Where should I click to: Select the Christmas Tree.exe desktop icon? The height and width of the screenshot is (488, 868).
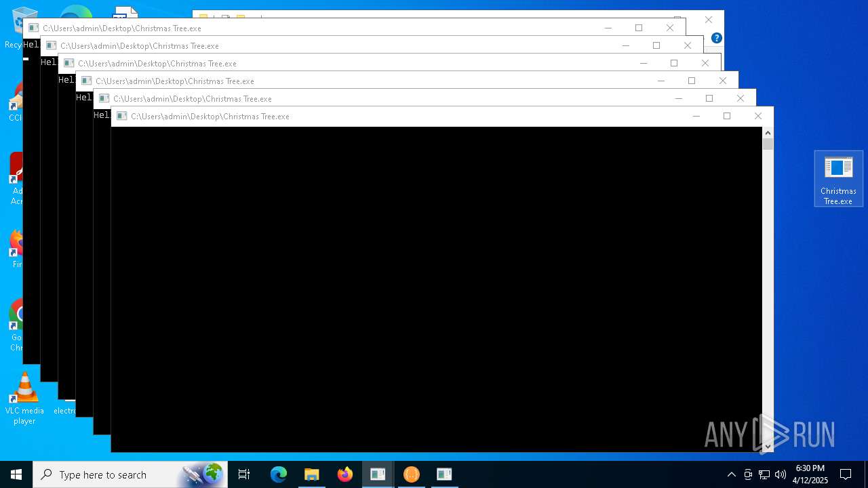click(838, 179)
